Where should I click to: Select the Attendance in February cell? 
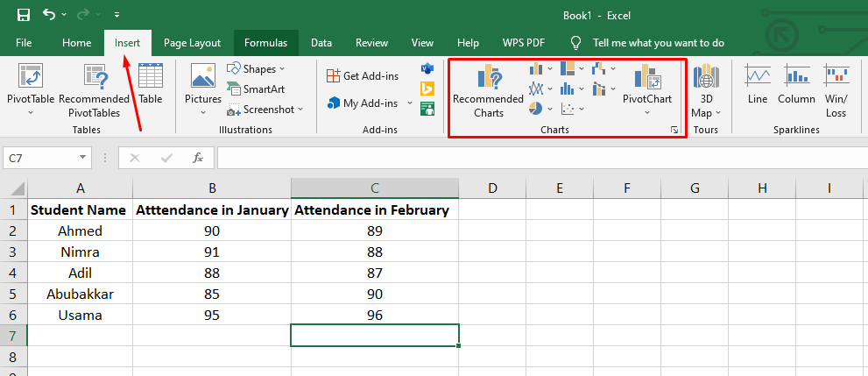[x=375, y=209]
